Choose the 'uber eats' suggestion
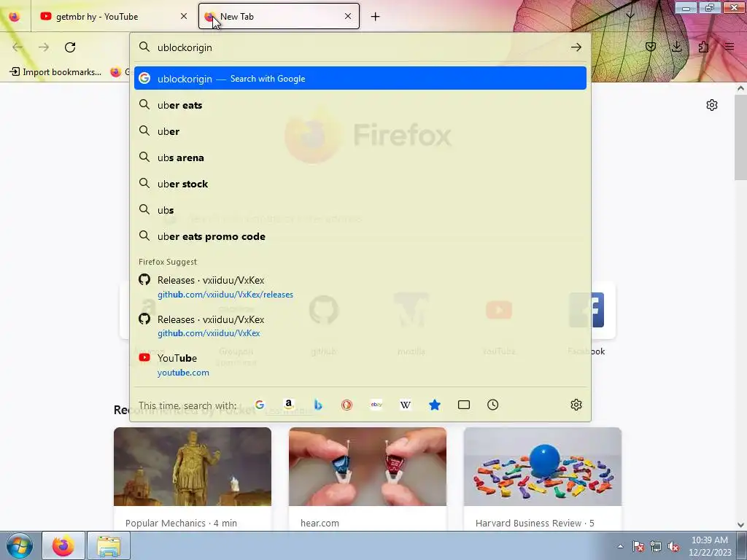 pyautogui.click(x=360, y=105)
